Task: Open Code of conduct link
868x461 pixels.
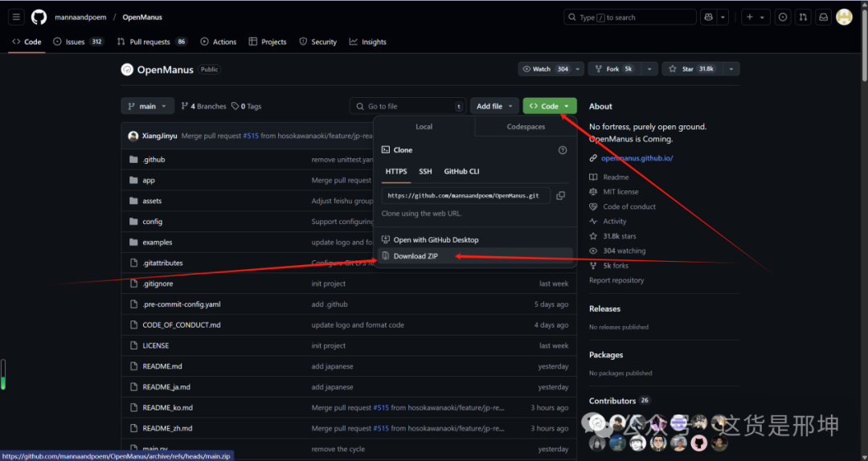Action: (628, 206)
